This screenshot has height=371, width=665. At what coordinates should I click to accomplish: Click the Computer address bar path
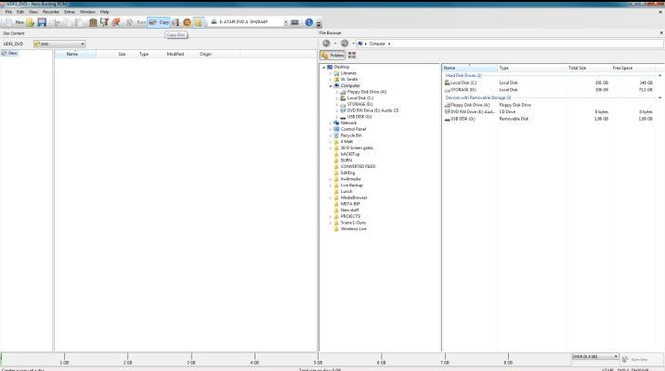(x=377, y=44)
